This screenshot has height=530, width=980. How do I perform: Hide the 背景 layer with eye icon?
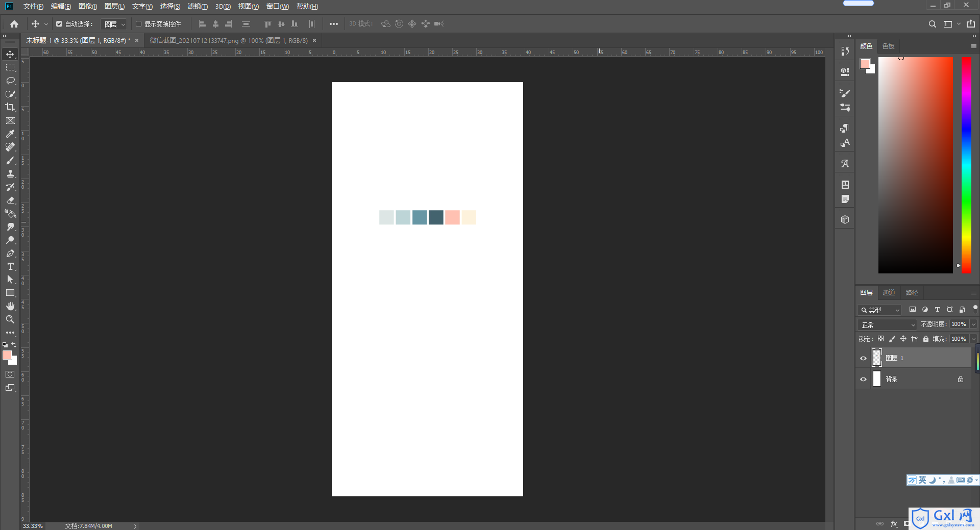[x=863, y=379]
